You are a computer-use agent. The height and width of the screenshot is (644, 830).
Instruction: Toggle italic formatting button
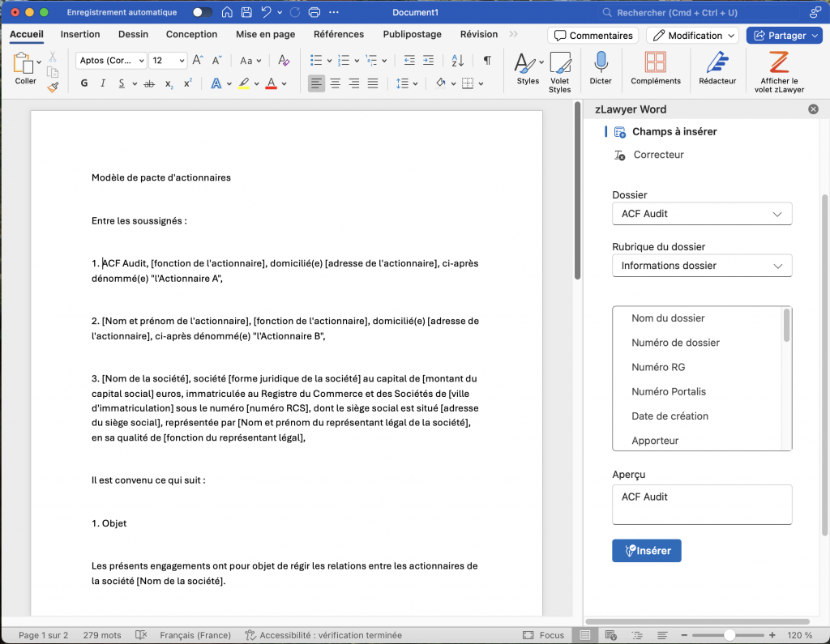coord(103,83)
